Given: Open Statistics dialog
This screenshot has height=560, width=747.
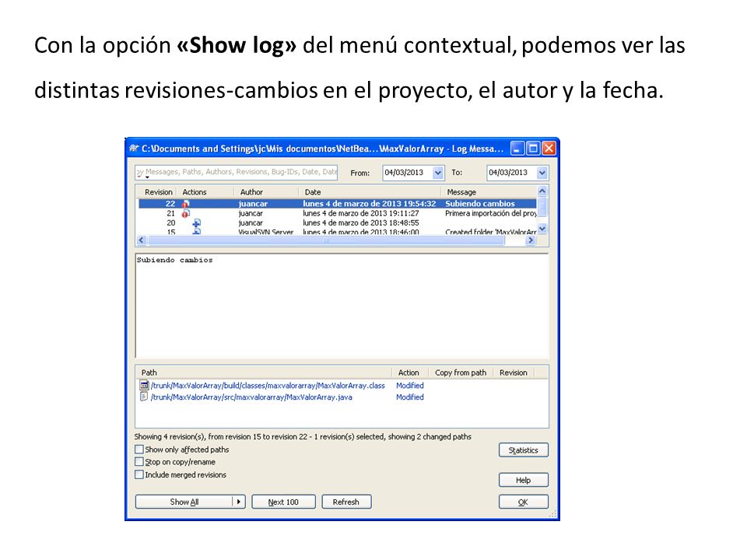Looking at the screenshot, I should coord(524,450).
